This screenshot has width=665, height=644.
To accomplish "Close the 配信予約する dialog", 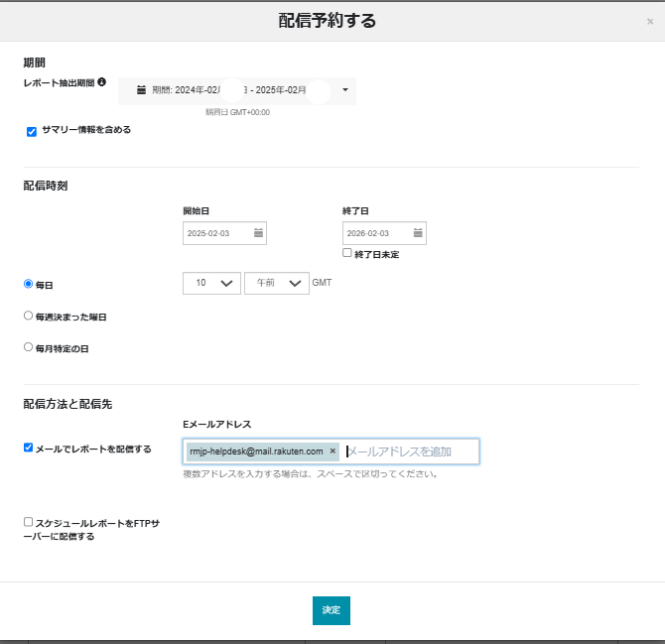I will tap(649, 21).
